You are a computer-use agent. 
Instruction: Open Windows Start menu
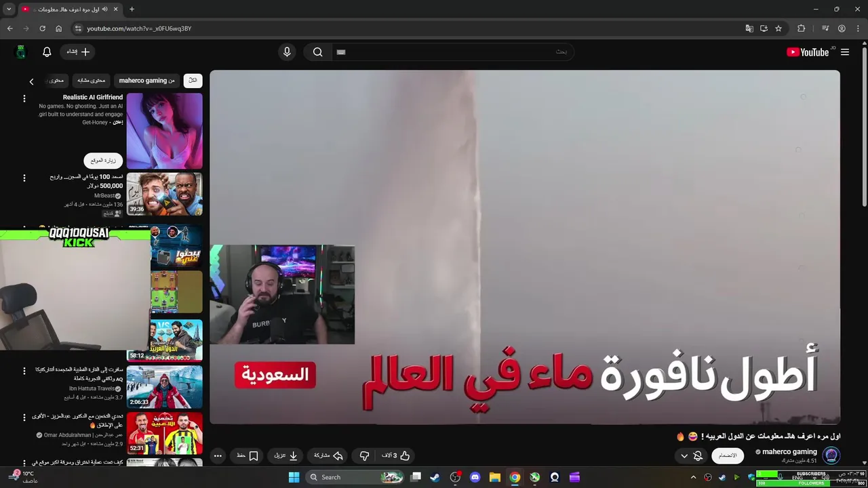(x=294, y=477)
